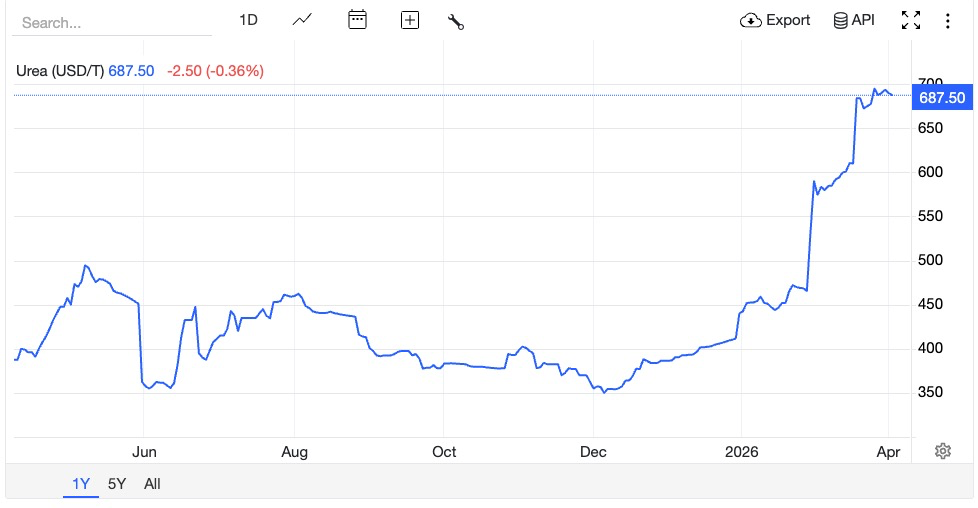Toggle fullscreen chart view

911,20
